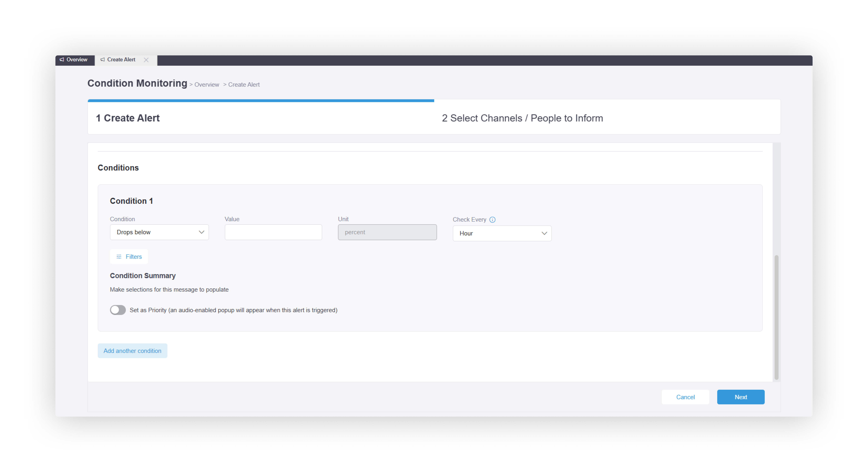Click the Set as Priority label text
Viewport: 868px width, 472px height.
[233, 310]
